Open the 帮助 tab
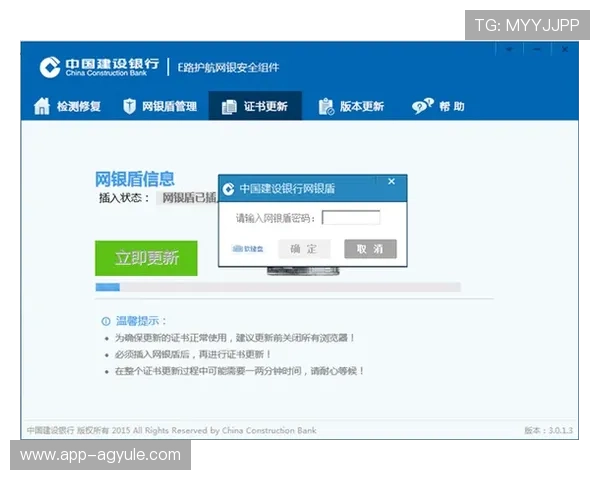 click(x=439, y=106)
